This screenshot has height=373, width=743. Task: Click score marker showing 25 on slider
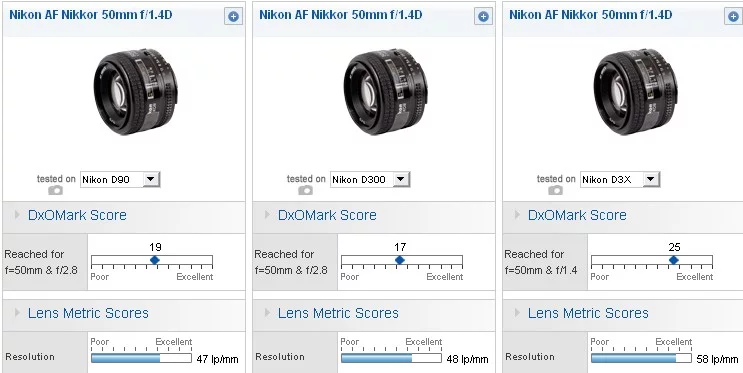[673, 260]
